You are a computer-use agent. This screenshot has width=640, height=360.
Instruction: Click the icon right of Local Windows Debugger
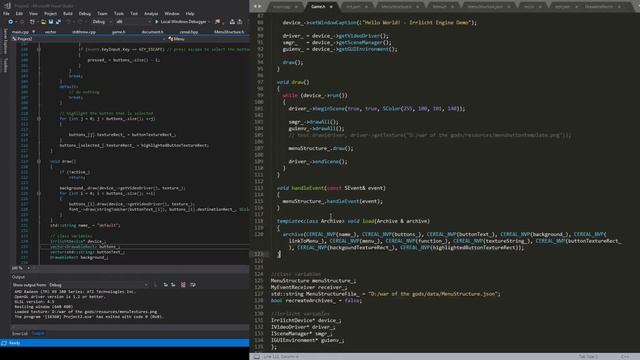click(x=218, y=22)
